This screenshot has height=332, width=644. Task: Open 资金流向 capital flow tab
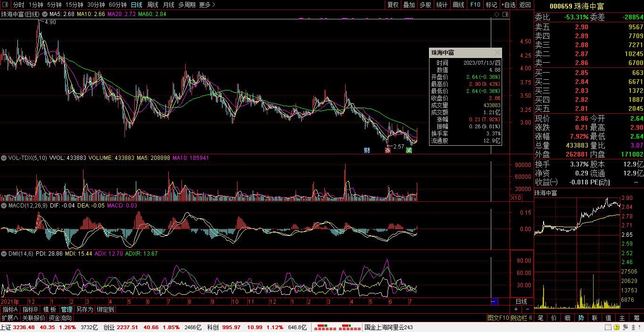click(x=60, y=318)
